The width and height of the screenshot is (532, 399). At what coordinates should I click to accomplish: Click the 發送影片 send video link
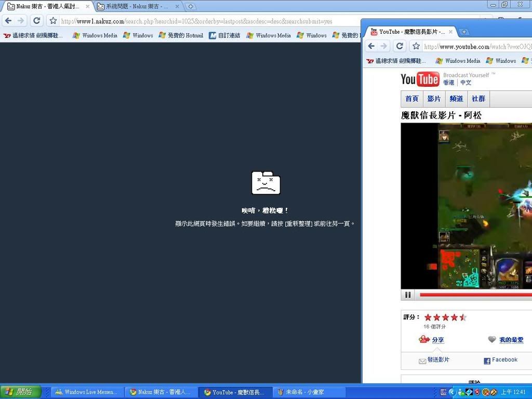pyautogui.click(x=438, y=360)
